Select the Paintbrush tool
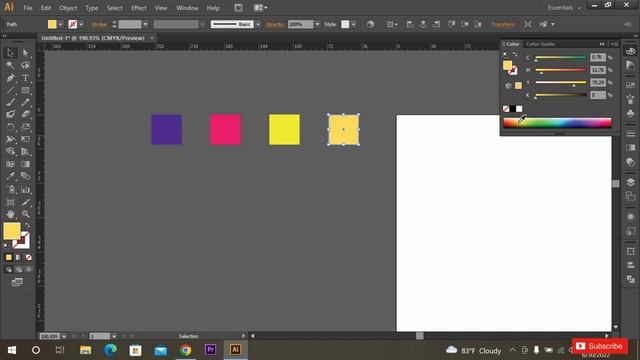640x360 pixels. (x=11, y=102)
